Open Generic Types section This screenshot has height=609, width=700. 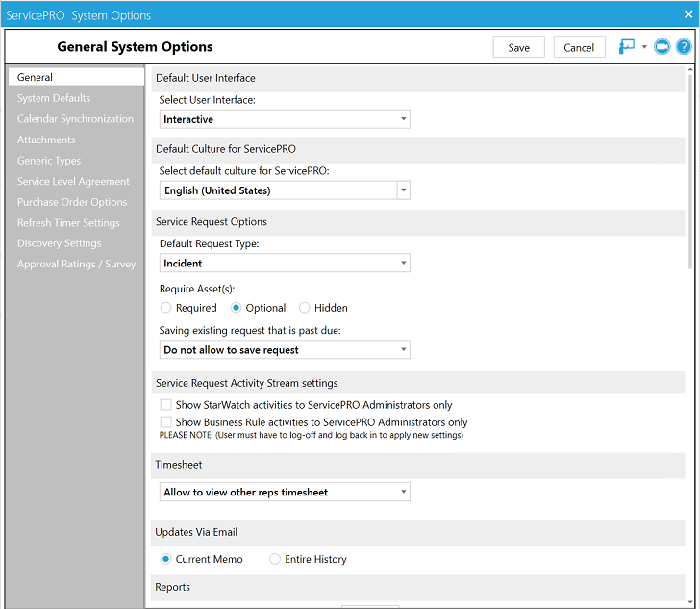point(49,161)
